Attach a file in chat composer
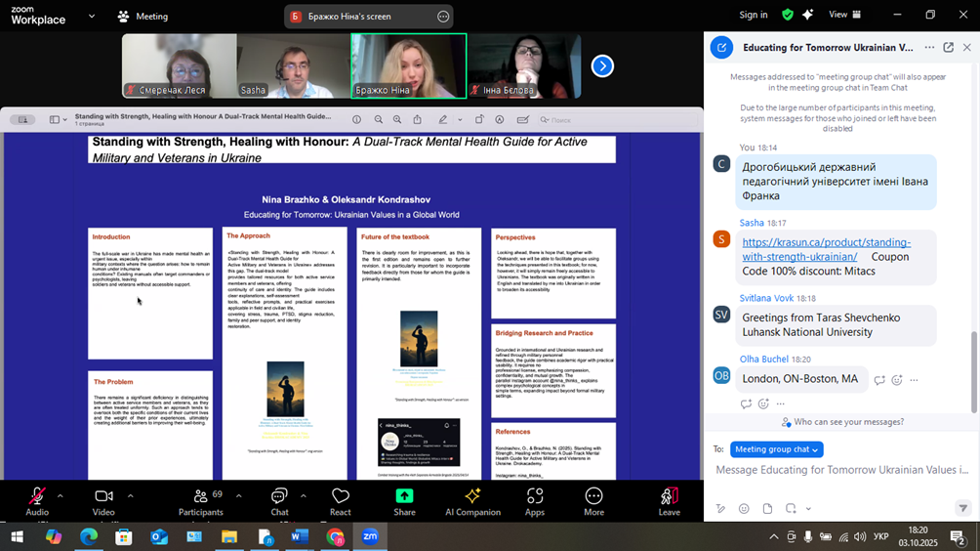 click(x=767, y=508)
